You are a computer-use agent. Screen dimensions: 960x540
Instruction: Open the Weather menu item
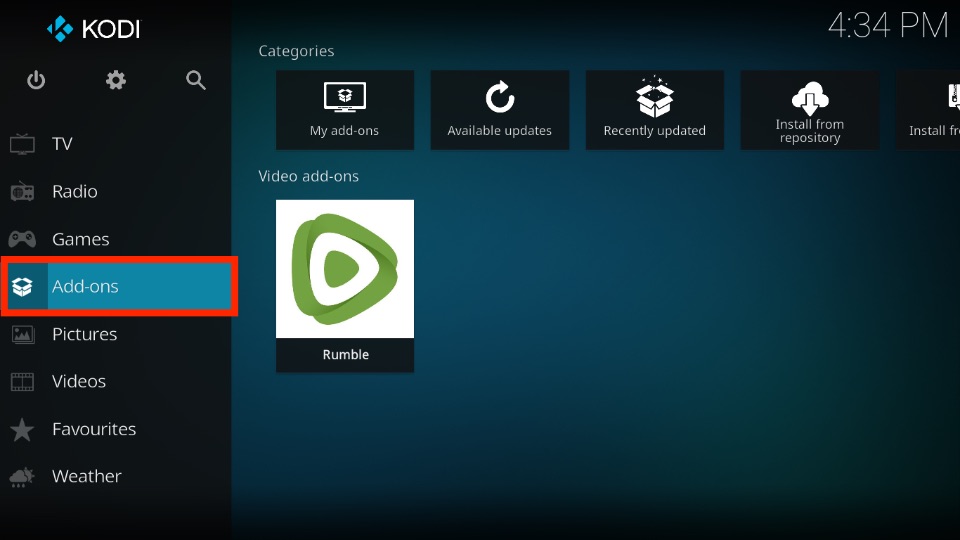[116, 477]
